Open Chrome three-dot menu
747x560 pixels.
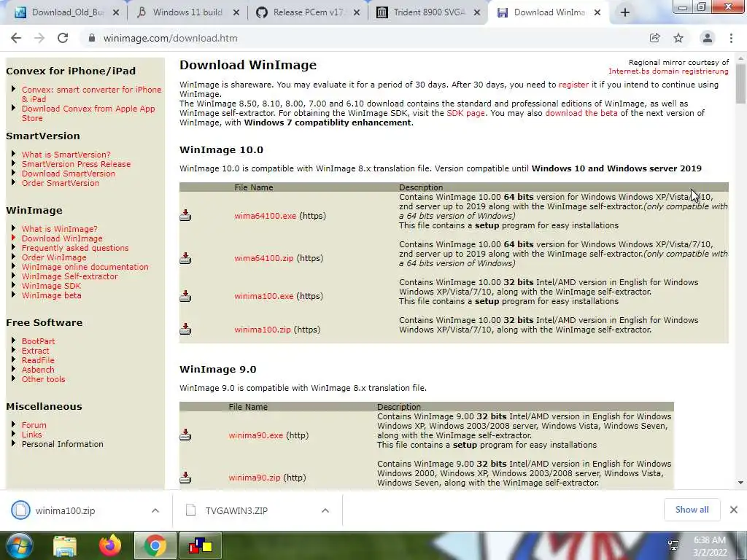click(x=731, y=38)
